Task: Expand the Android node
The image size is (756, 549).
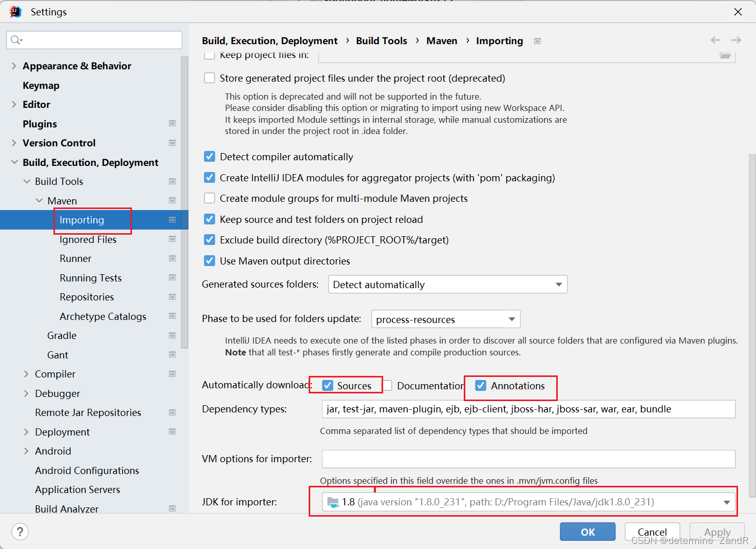Action: tap(26, 451)
